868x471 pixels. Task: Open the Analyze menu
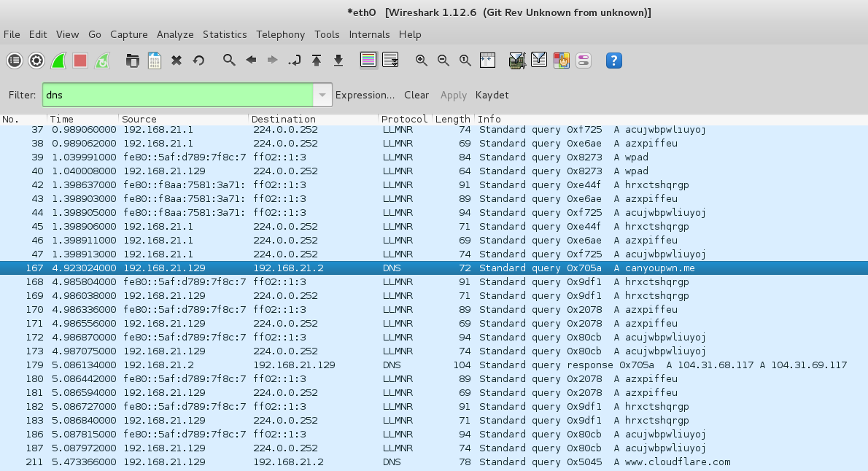click(x=175, y=34)
